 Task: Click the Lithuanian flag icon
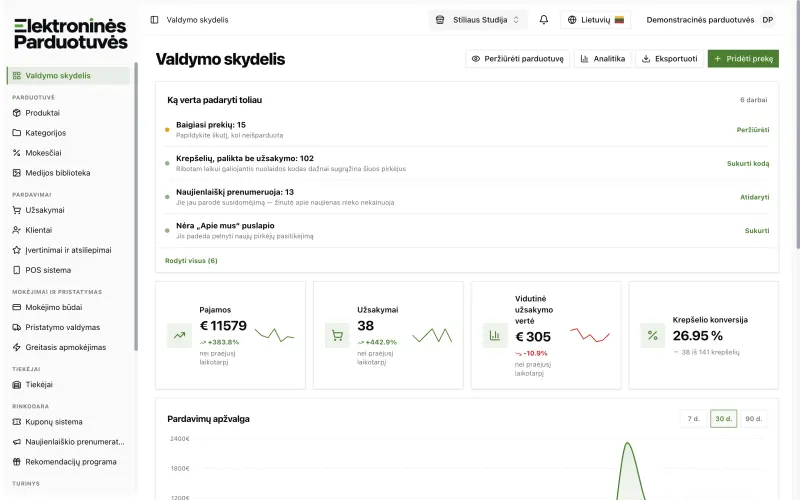point(619,20)
